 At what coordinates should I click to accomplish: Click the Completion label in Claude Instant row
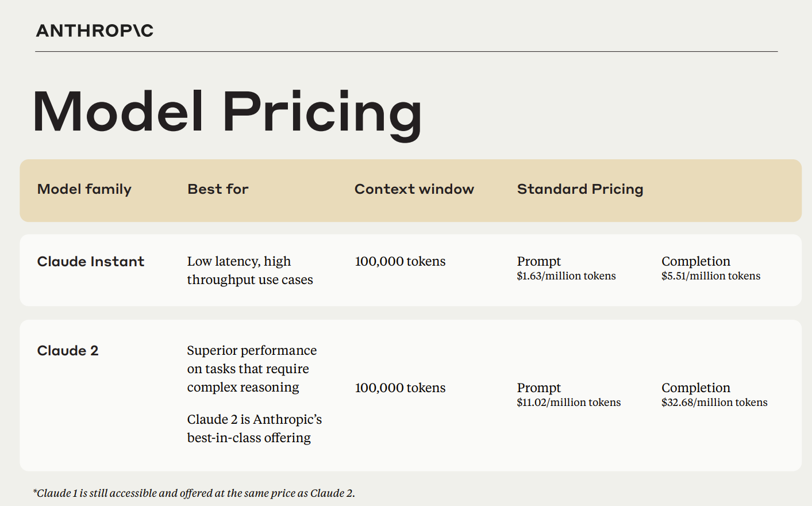[x=696, y=262]
